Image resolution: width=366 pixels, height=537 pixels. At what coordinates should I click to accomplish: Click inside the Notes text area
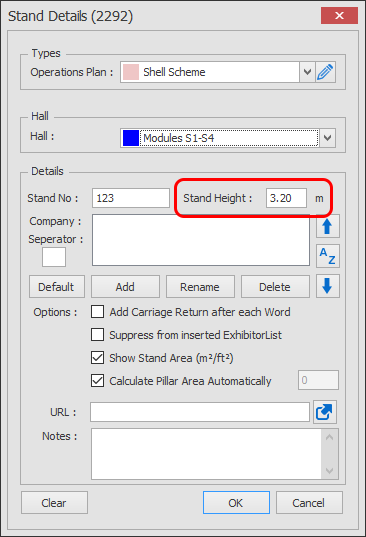206,454
